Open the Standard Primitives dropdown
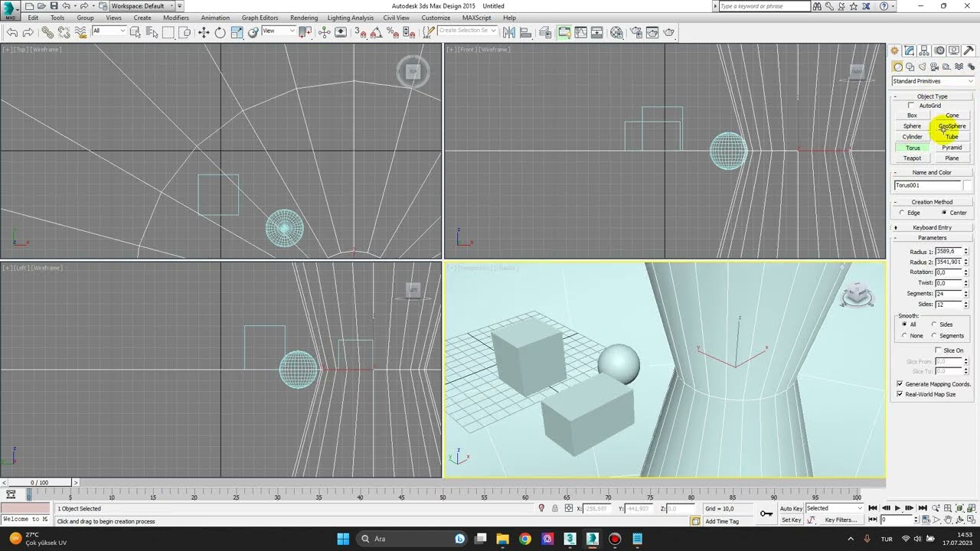Screen dimensions: 980x551 (x=933, y=81)
